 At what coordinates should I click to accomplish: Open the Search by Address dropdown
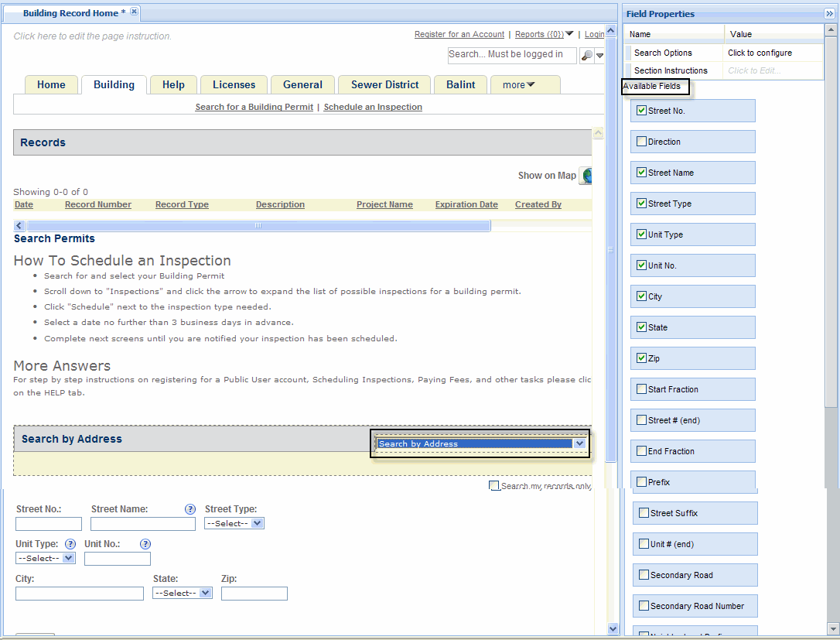pos(579,443)
